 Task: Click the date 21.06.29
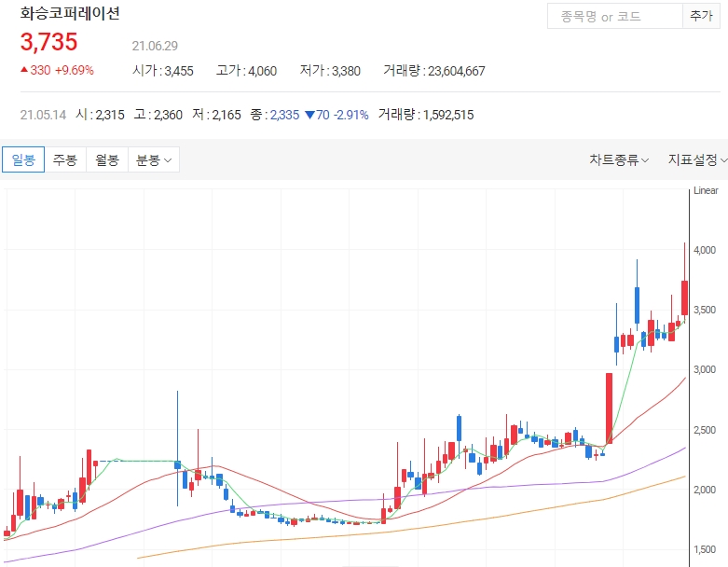(155, 46)
